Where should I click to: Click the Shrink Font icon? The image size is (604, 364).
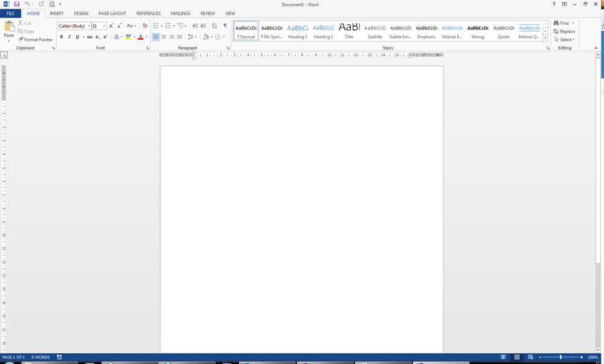coord(119,26)
